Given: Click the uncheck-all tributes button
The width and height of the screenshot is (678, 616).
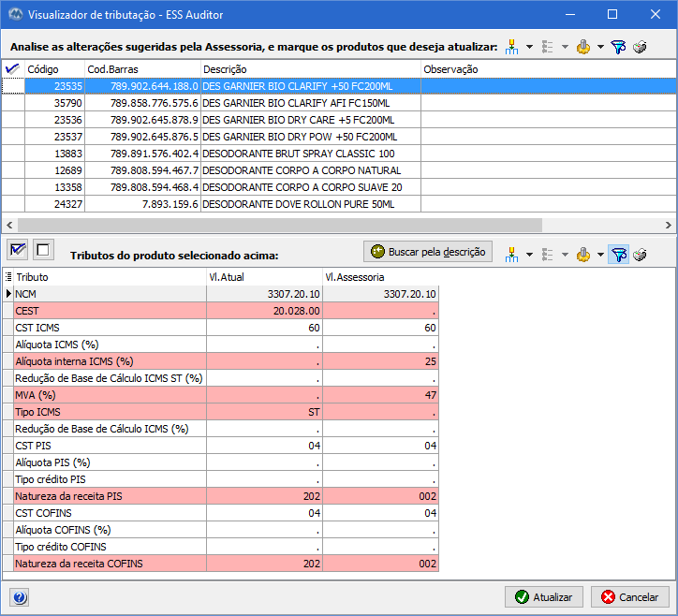Looking at the screenshot, I should point(43,250).
